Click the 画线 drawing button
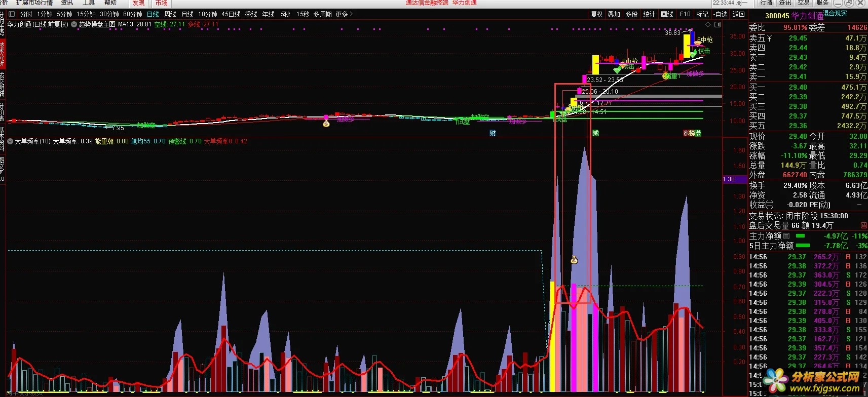Image resolution: width=868 pixels, height=397 pixels. click(667, 14)
